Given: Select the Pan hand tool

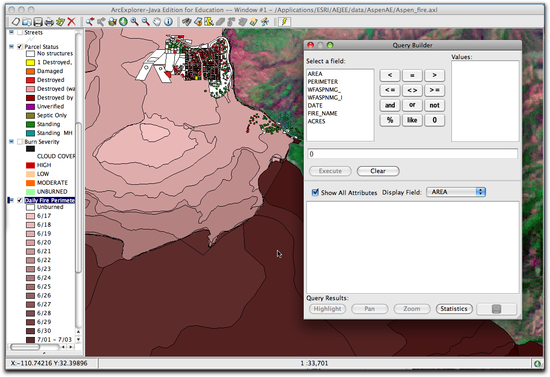Looking at the screenshot, I should (x=157, y=22).
